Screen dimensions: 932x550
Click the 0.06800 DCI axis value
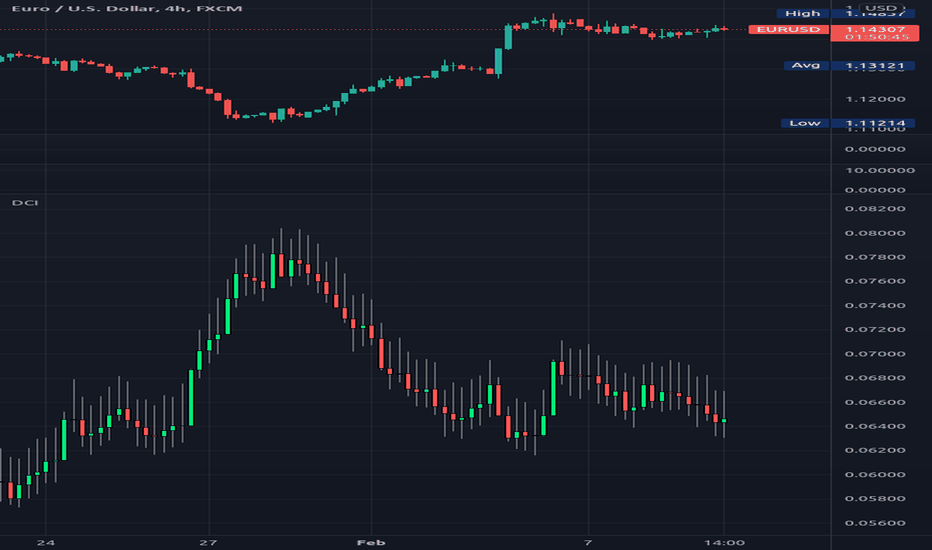(875, 378)
